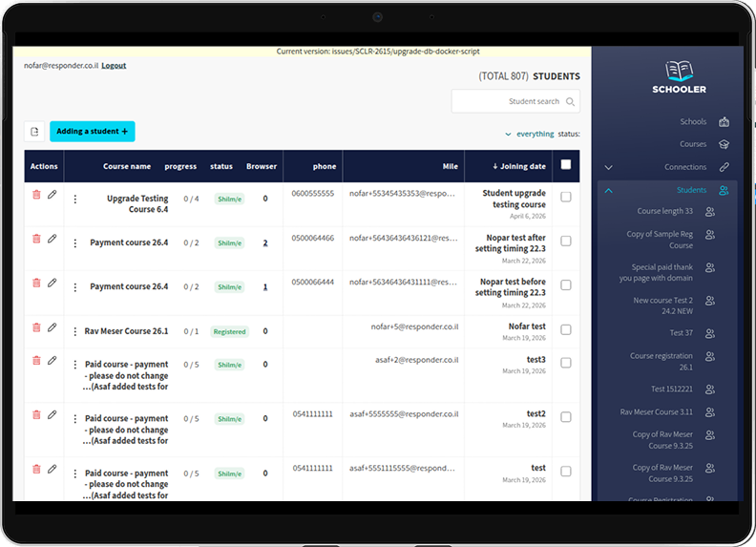The height and width of the screenshot is (547, 756).
Task: Click the Schooler book logo
Action: tap(679, 71)
